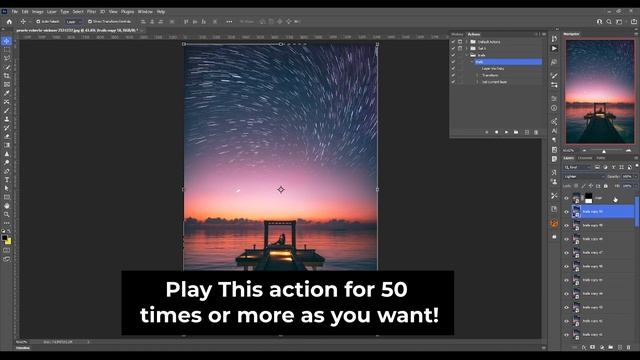Hide the trails copy 50 layer
Screen dimensions: 640x360
click(566, 212)
